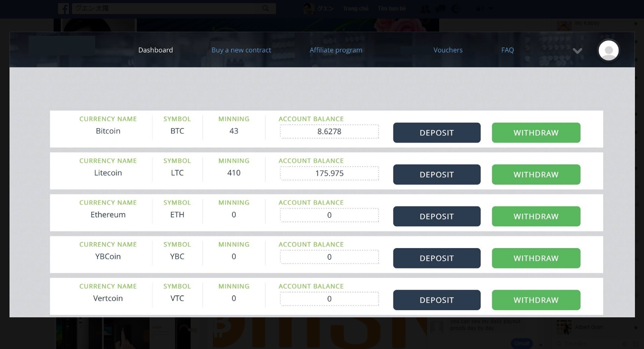Select the Bitcoin currency name
644x349 pixels.
108,131
